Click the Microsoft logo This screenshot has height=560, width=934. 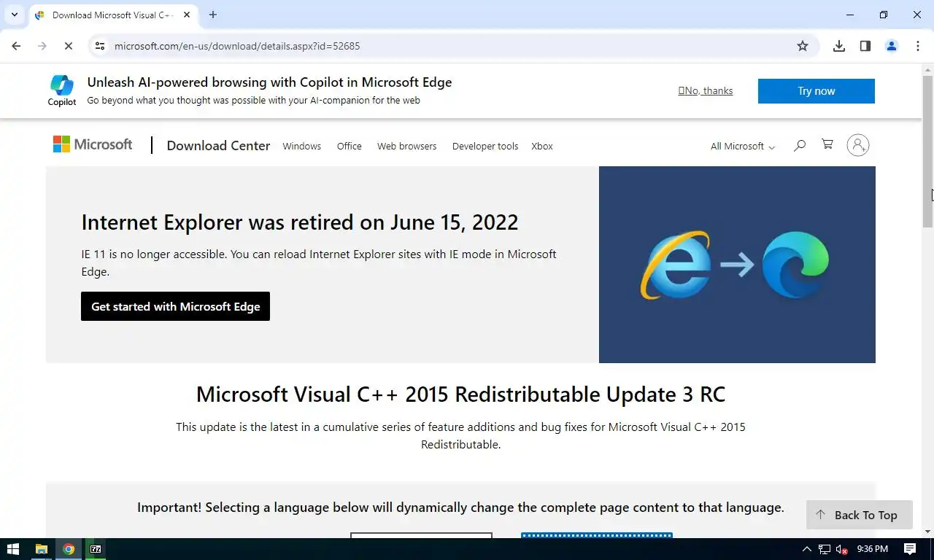[93, 144]
